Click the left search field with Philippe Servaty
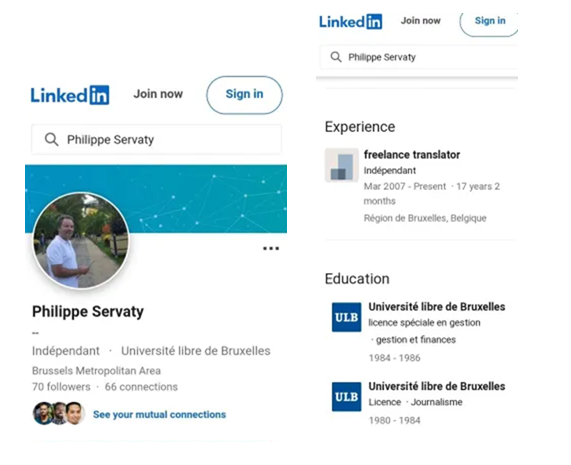Viewport: 571px width, 465px height. (x=156, y=139)
